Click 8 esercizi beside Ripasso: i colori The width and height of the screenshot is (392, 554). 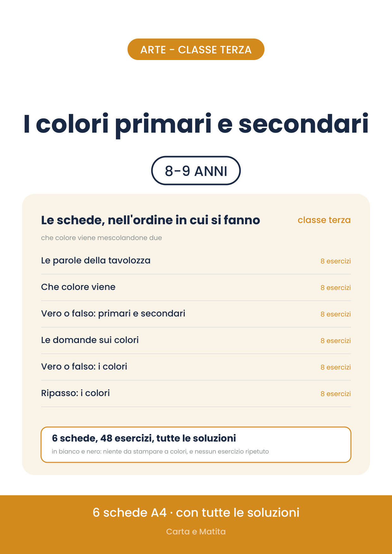pyautogui.click(x=335, y=394)
